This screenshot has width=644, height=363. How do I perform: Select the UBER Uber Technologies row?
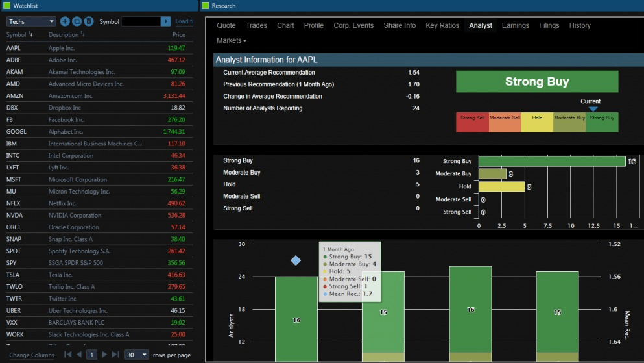coord(99,310)
